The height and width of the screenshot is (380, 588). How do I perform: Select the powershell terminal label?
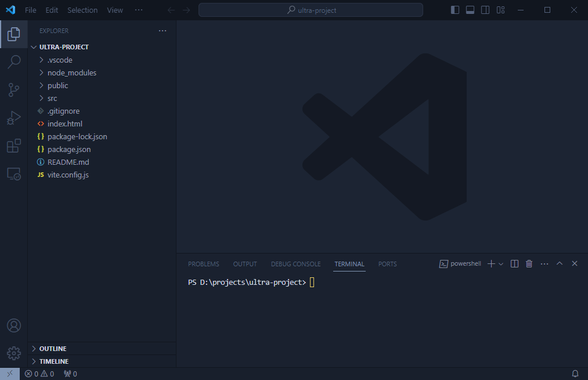coord(460,264)
